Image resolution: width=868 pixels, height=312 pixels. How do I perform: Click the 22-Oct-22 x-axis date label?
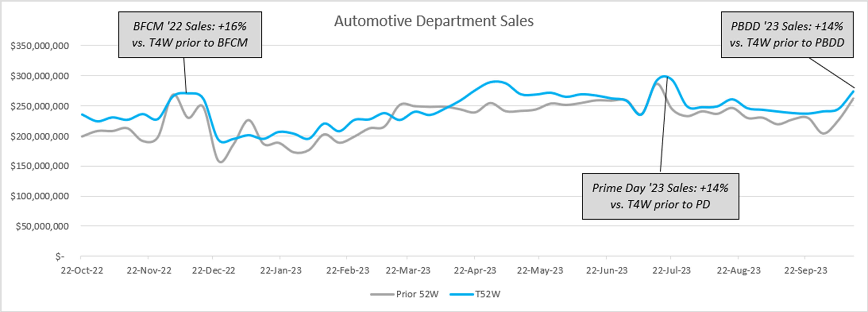(82, 270)
